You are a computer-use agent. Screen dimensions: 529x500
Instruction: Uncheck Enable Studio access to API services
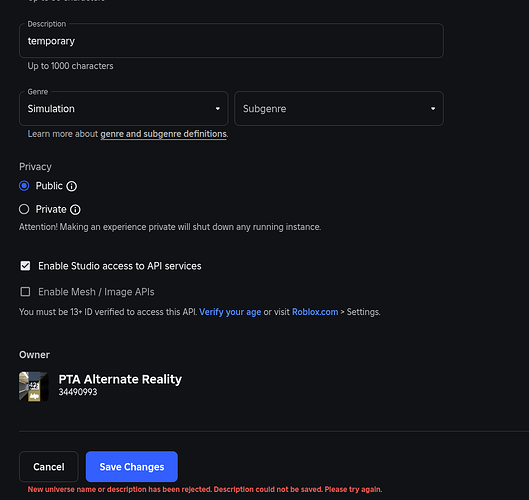tap(25, 266)
